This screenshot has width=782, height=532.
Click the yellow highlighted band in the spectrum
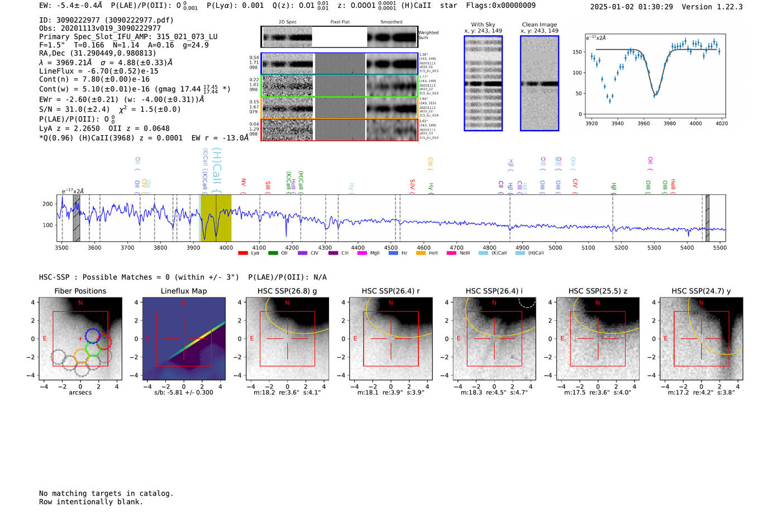click(x=216, y=218)
